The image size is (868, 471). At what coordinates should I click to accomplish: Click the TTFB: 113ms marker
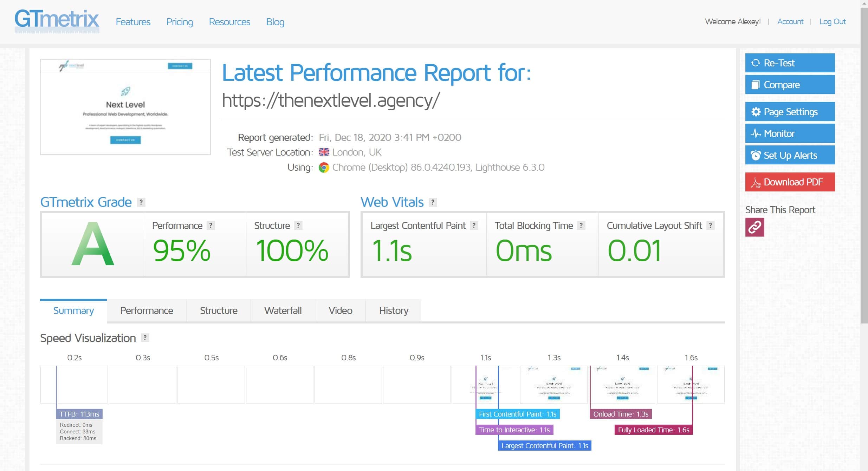pos(79,414)
